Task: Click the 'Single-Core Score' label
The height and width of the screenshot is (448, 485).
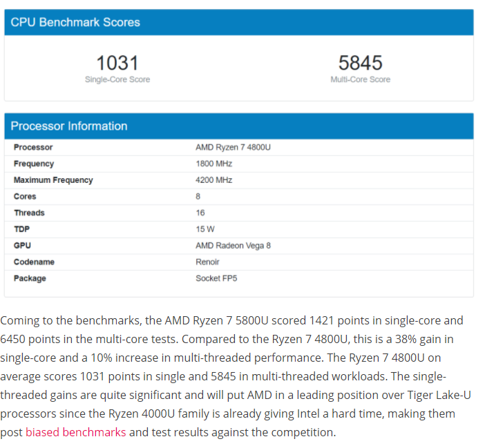Action: (117, 79)
